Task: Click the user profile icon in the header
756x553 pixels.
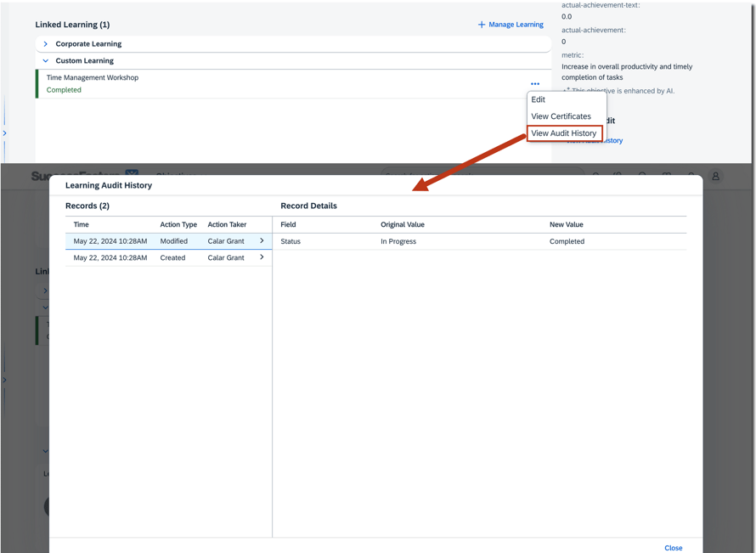Action: pyautogui.click(x=715, y=177)
